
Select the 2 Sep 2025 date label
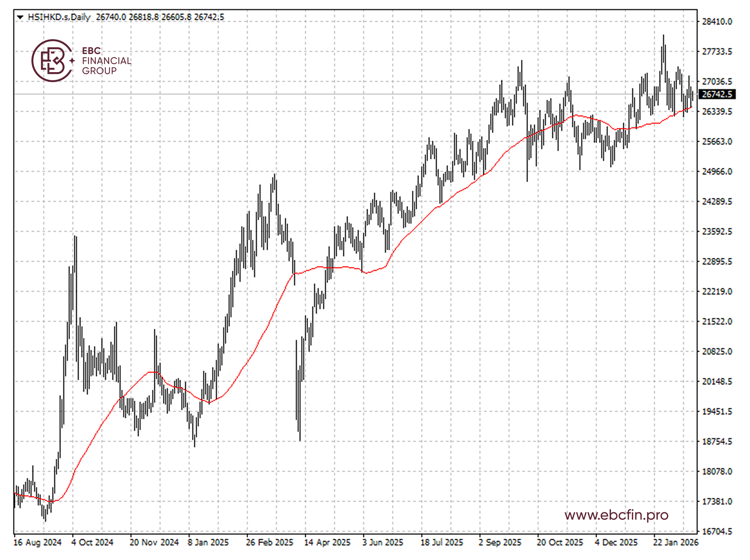[x=500, y=542]
